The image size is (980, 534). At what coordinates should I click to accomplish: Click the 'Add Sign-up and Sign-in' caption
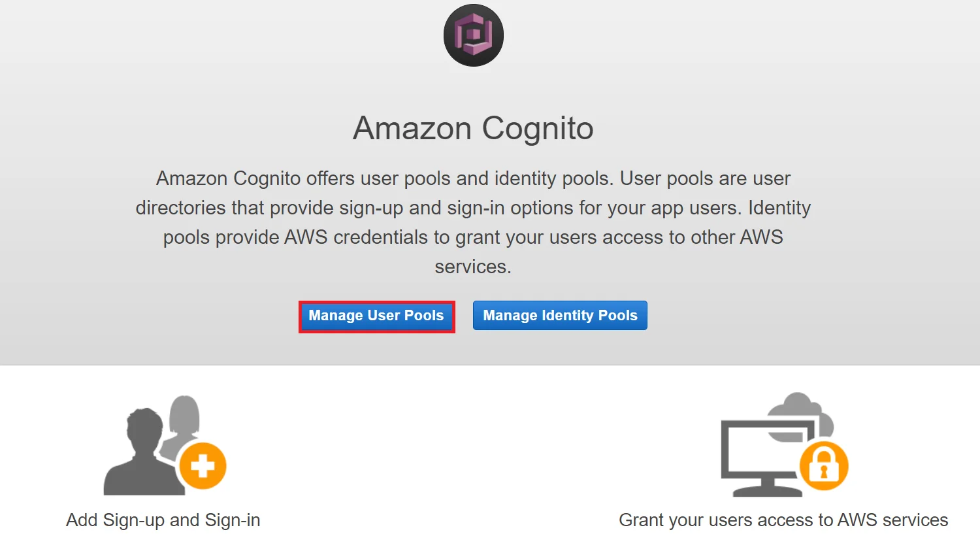163,520
